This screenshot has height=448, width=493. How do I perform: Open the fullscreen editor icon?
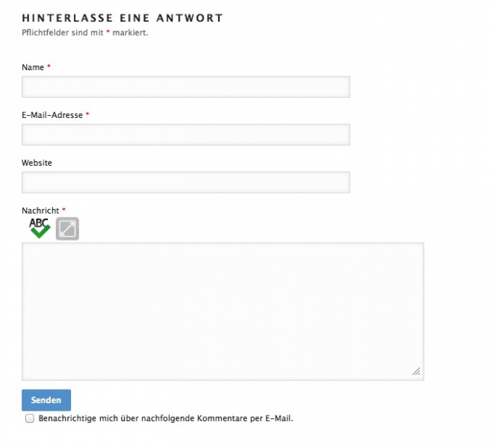pyautogui.click(x=67, y=229)
